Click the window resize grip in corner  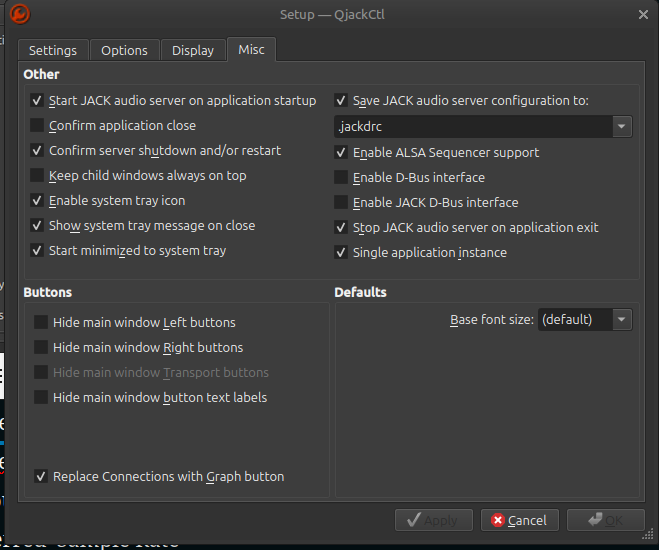point(648,534)
